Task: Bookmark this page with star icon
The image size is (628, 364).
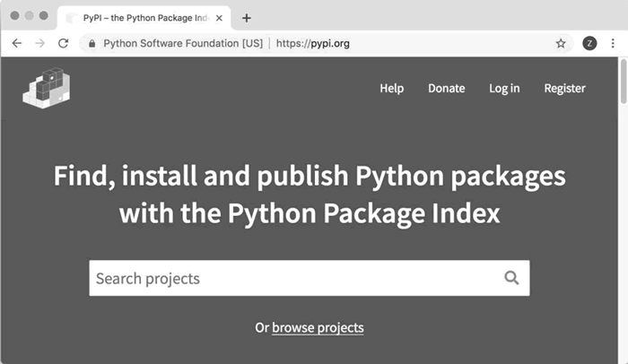Action: click(x=561, y=43)
